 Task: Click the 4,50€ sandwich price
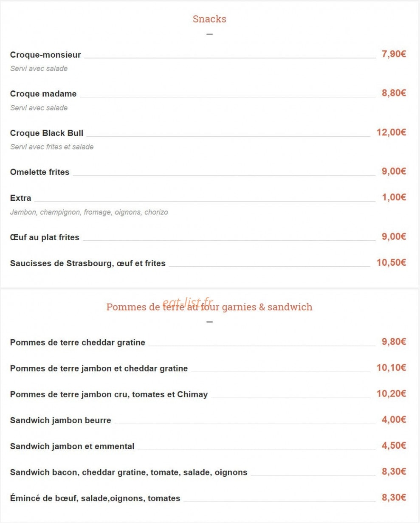394,446
